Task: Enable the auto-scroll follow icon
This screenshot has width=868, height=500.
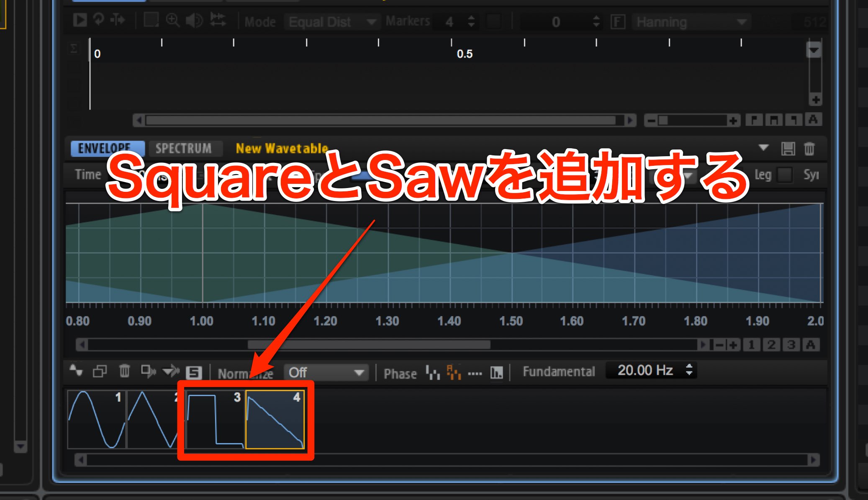Action: pos(118,20)
